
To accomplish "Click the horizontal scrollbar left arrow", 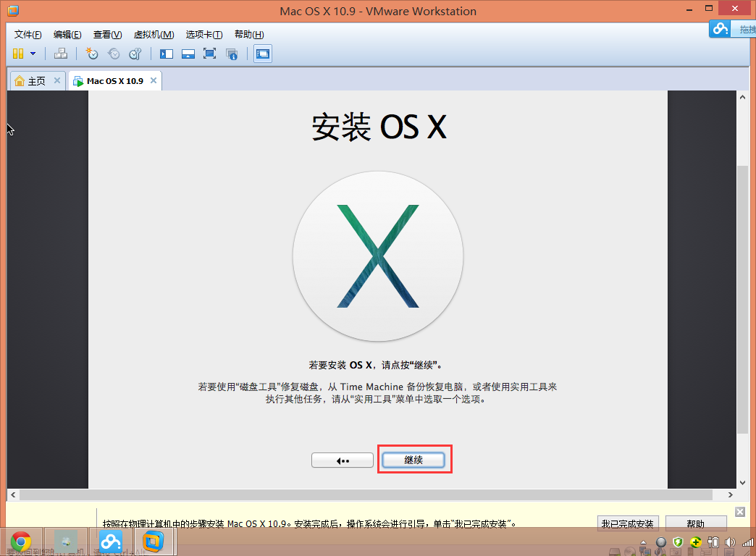I will 13,494.
